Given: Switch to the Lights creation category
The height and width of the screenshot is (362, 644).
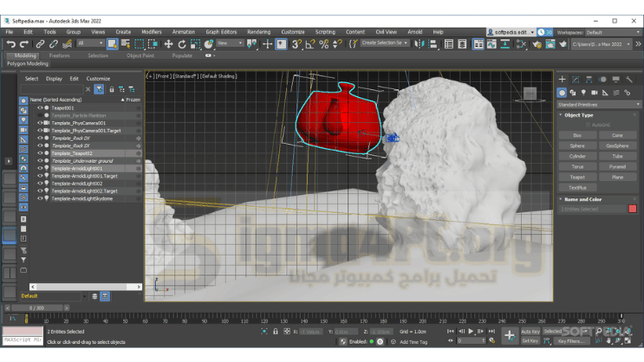Looking at the screenshot, I should click(x=583, y=93).
